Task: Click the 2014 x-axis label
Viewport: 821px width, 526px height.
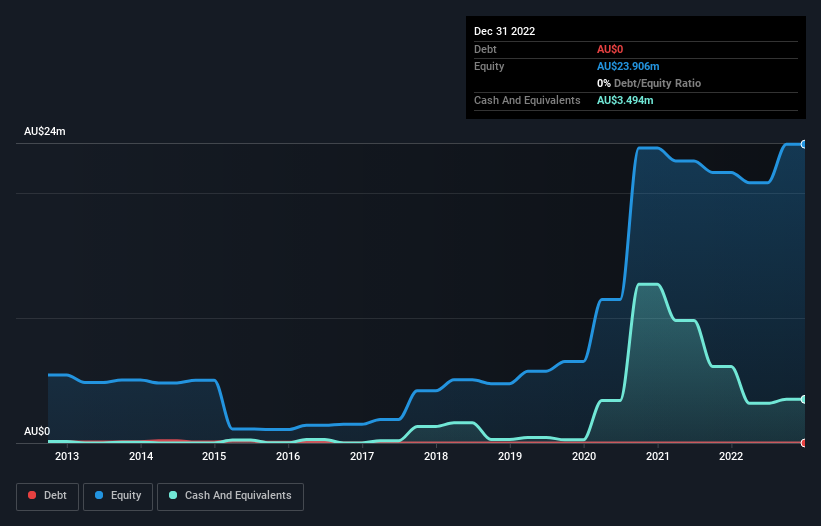Action: tap(141, 456)
